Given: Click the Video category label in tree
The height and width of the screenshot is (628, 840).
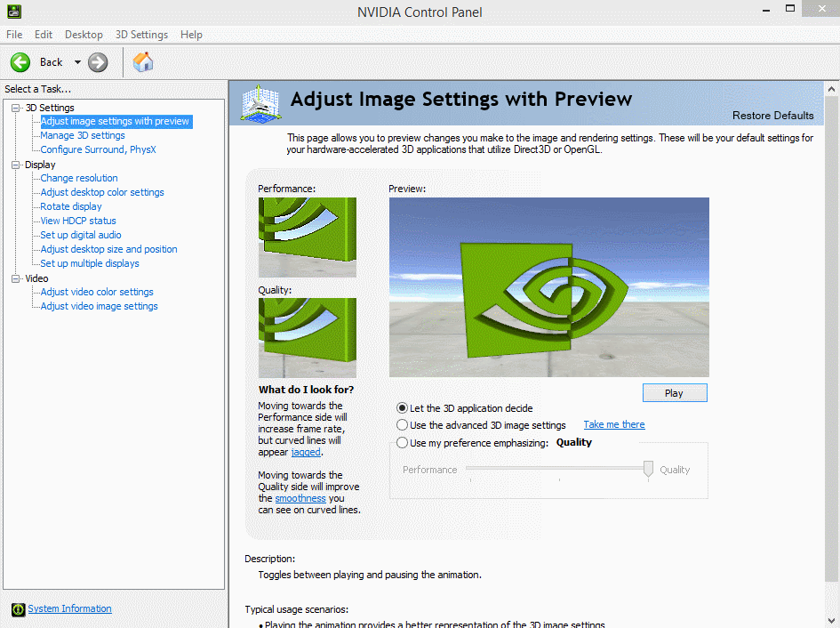Looking at the screenshot, I should pos(36,278).
